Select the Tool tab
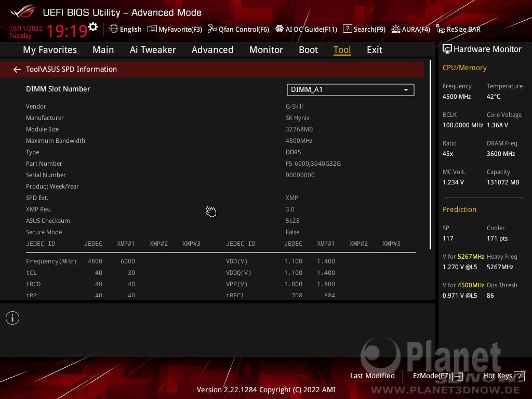532x399 pixels. click(342, 50)
